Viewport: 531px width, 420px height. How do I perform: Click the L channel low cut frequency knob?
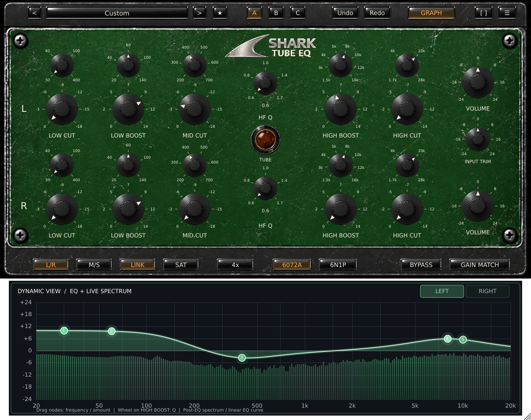click(62, 65)
